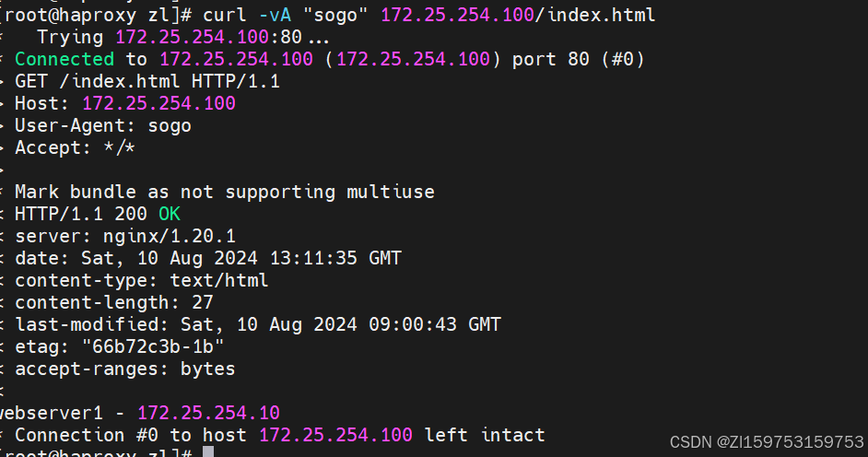Click the content-type: text/html line

(142, 280)
